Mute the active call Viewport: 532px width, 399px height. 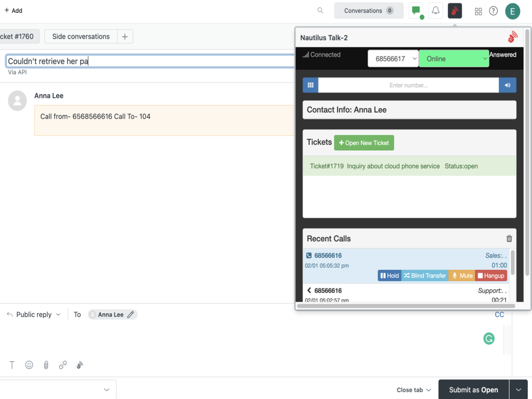tap(462, 276)
